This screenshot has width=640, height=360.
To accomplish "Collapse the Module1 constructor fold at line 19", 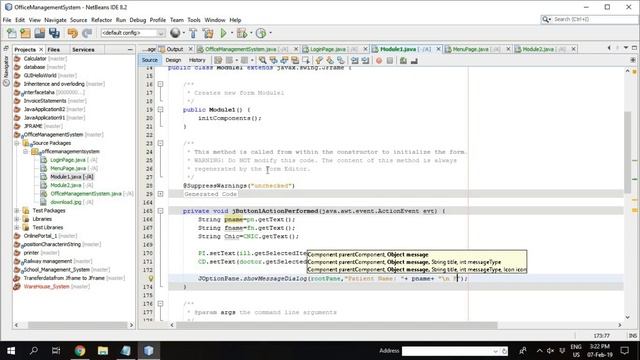I will [x=160, y=109].
